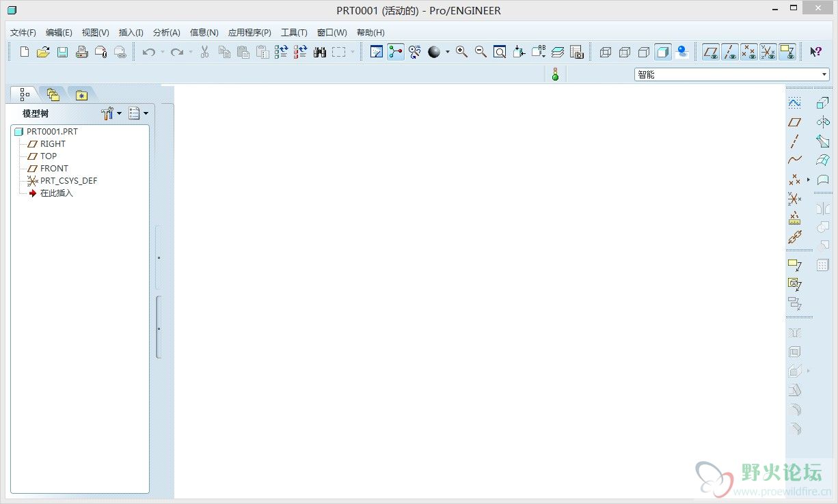
Task: Select the PRT0001.PRT root node
Action: pyautogui.click(x=46, y=132)
